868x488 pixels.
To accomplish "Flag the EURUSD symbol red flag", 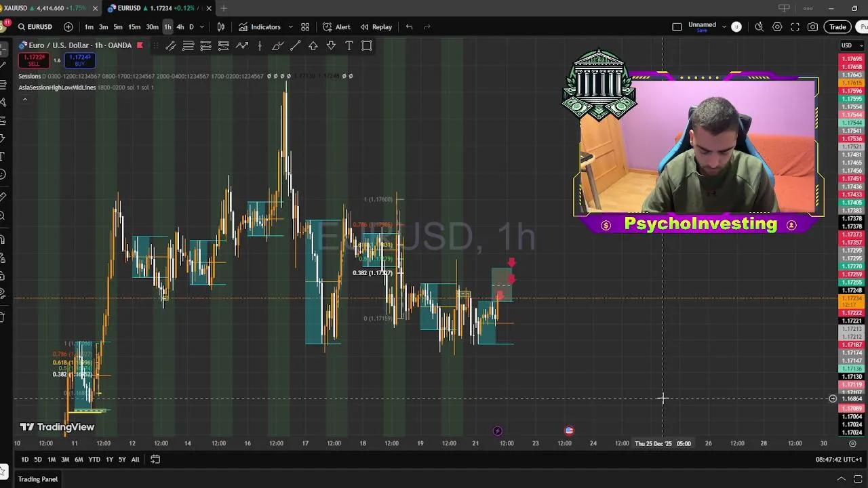I will [x=140, y=45].
